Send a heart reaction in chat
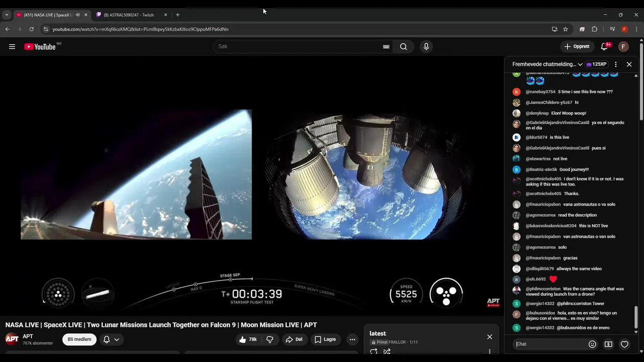The height and width of the screenshot is (362, 644). coord(624,344)
